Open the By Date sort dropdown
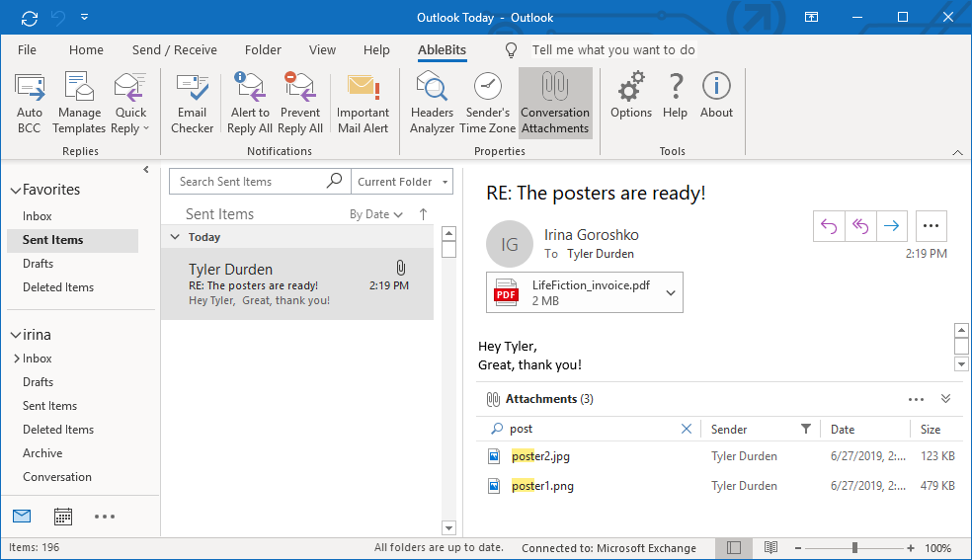972x560 pixels. pyautogui.click(x=376, y=214)
